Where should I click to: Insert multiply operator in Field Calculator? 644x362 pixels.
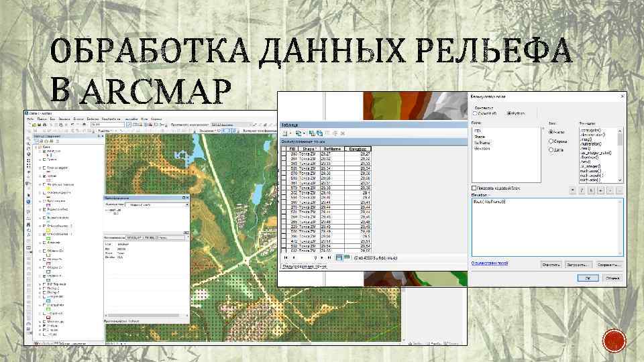(x=572, y=190)
